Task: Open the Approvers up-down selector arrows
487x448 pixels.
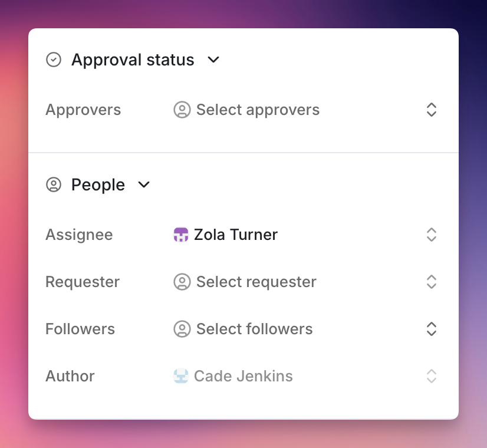Action: [432, 110]
